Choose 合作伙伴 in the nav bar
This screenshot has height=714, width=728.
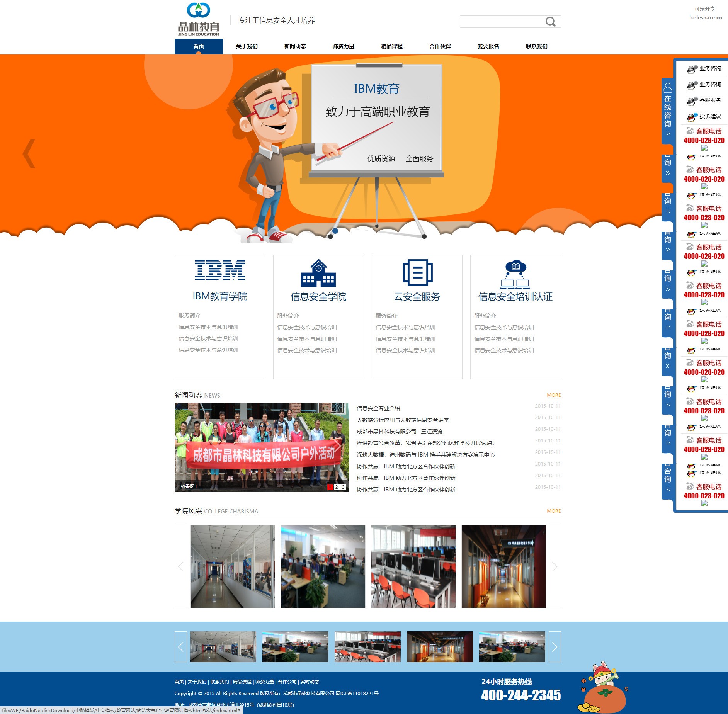pyautogui.click(x=440, y=46)
